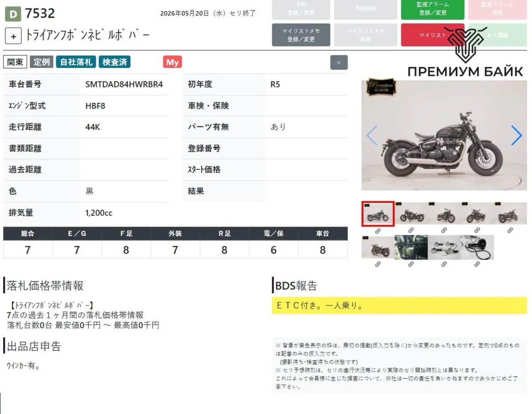The height and width of the screenshot is (414, 532).
Task: Show previous photo with left arrow
Action: (x=372, y=136)
